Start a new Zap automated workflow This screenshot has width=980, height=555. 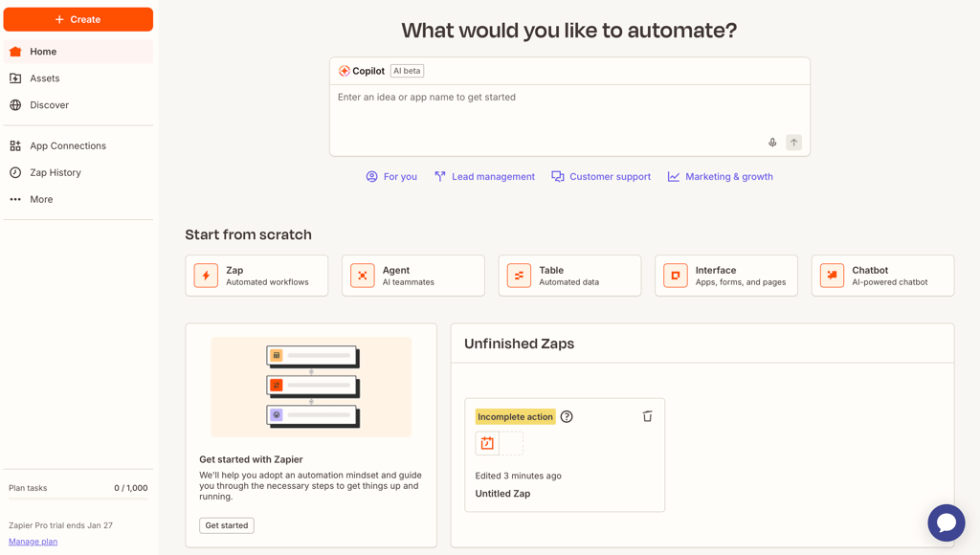(256, 276)
